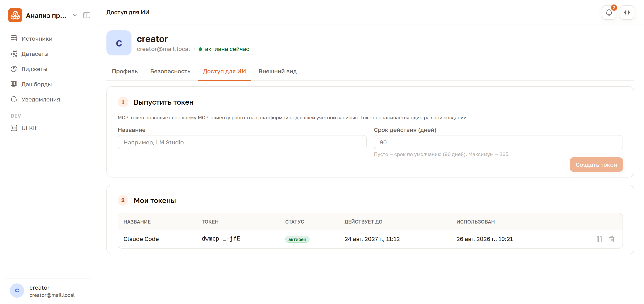Click the Датасеты sidebar icon
The height and width of the screenshot is (304, 644).
tap(14, 53)
